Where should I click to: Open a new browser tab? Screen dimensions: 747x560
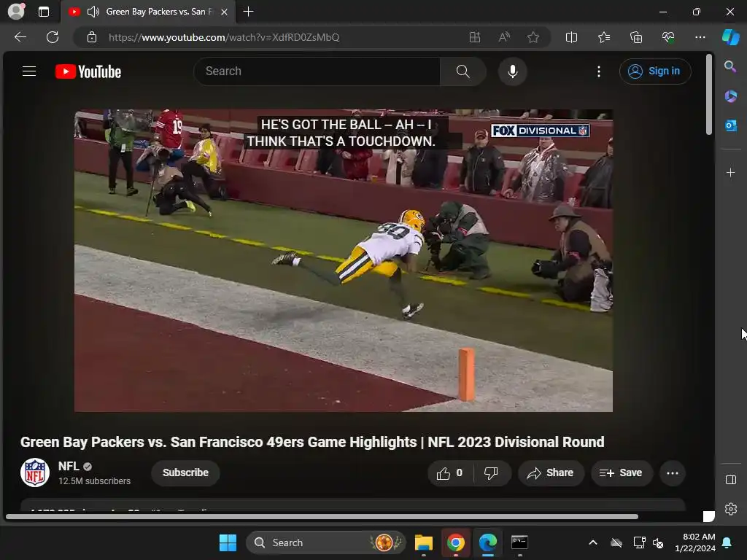pyautogui.click(x=248, y=12)
